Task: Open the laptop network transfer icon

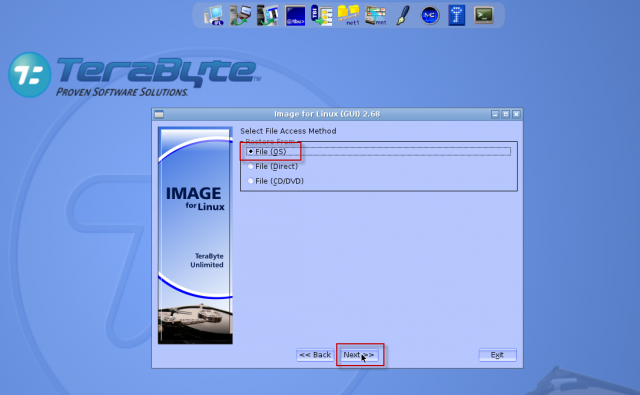Action: click(x=240, y=16)
